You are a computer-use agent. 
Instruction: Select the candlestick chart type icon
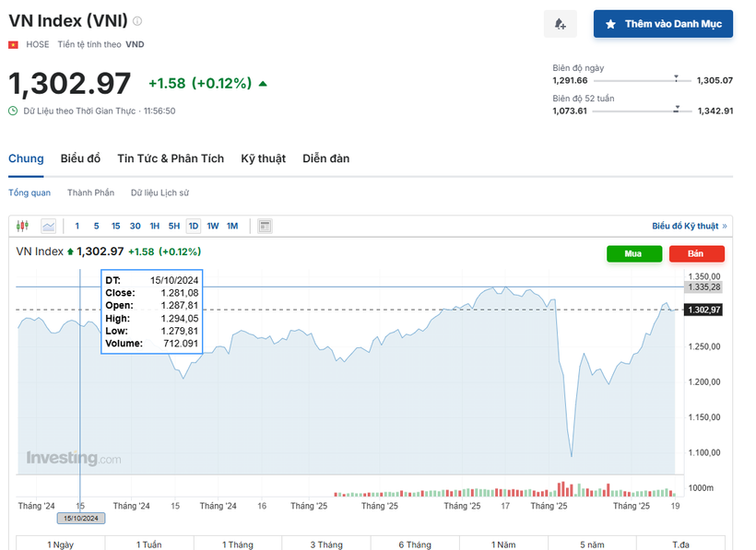click(21, 225)
